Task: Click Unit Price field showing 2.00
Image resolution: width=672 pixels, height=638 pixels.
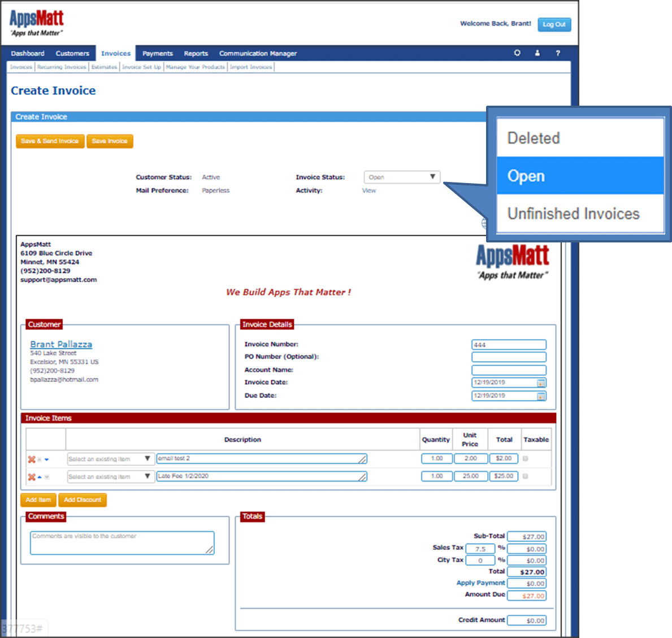Action: (471, 458)
